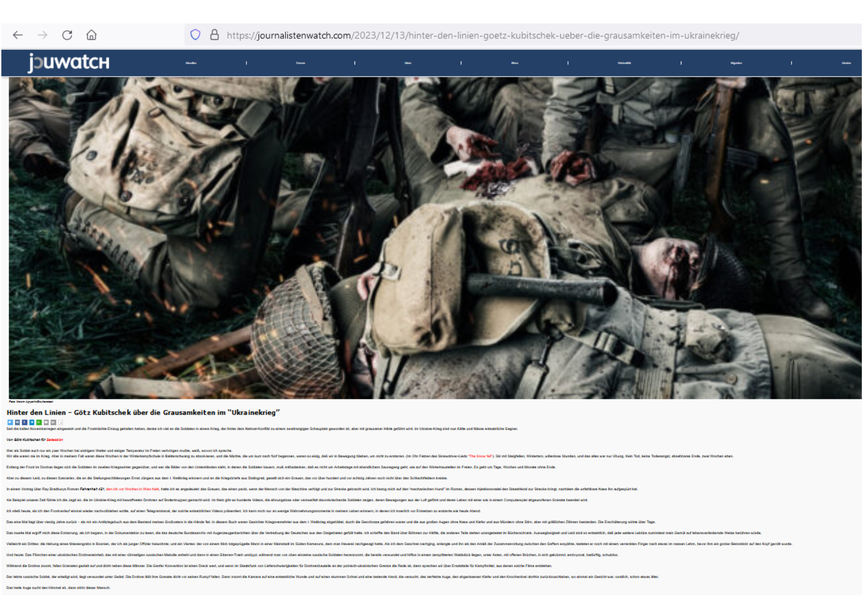Viewport: 868px width, 612px height.
Task: Open the Islam menu item
Action: (408, 63)
